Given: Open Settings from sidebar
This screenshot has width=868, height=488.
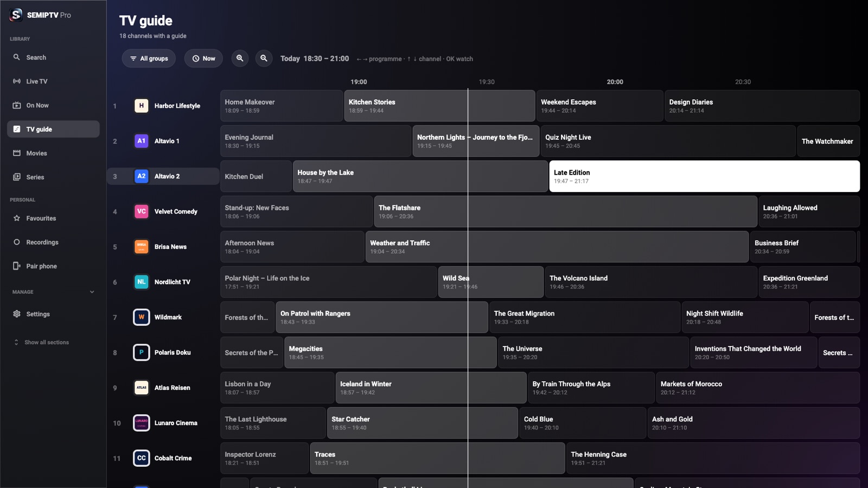Looking at the screenshot, I should (53, 314).
